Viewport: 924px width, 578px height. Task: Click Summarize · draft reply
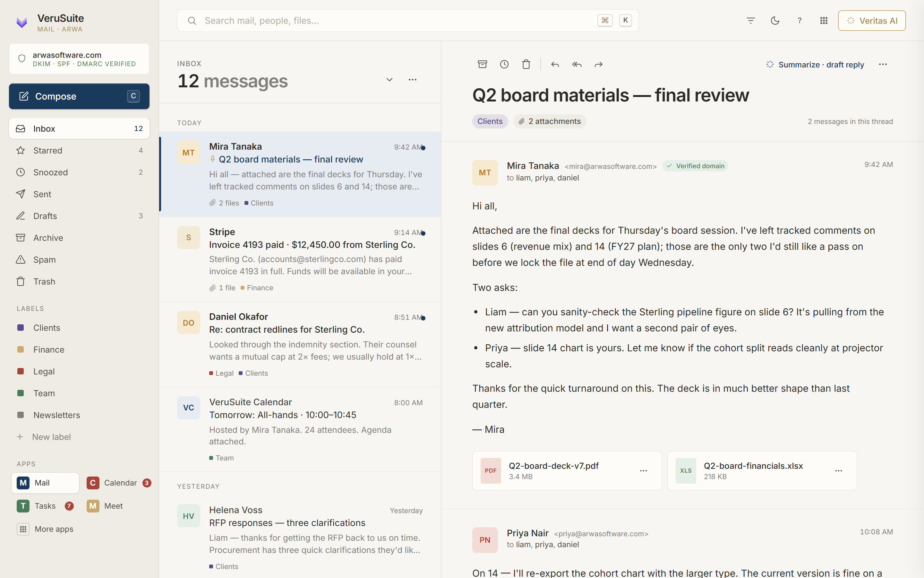tap(815, 65)
